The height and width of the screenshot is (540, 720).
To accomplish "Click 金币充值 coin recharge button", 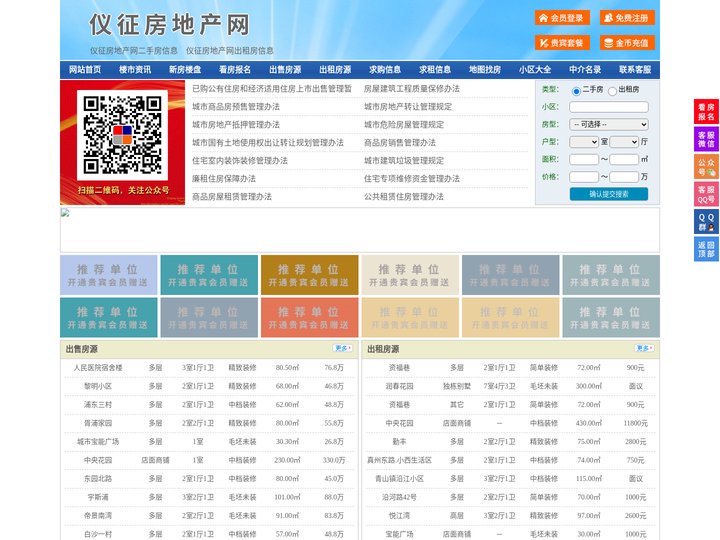I will click(627, 43).
